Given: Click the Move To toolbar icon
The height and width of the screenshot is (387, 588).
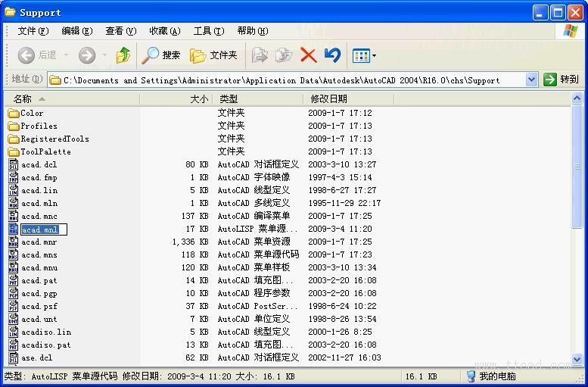Looking at the screenshot, I should tap(260, 55).
